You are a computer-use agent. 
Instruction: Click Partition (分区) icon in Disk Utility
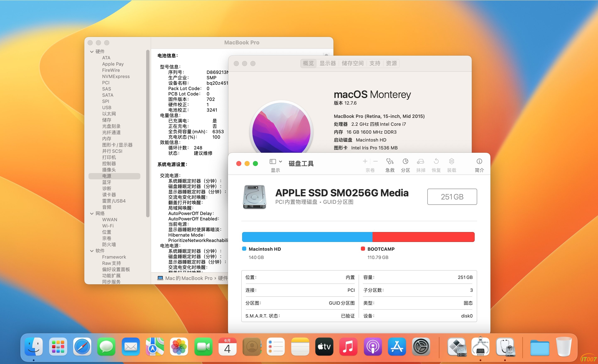click(405, 161)
